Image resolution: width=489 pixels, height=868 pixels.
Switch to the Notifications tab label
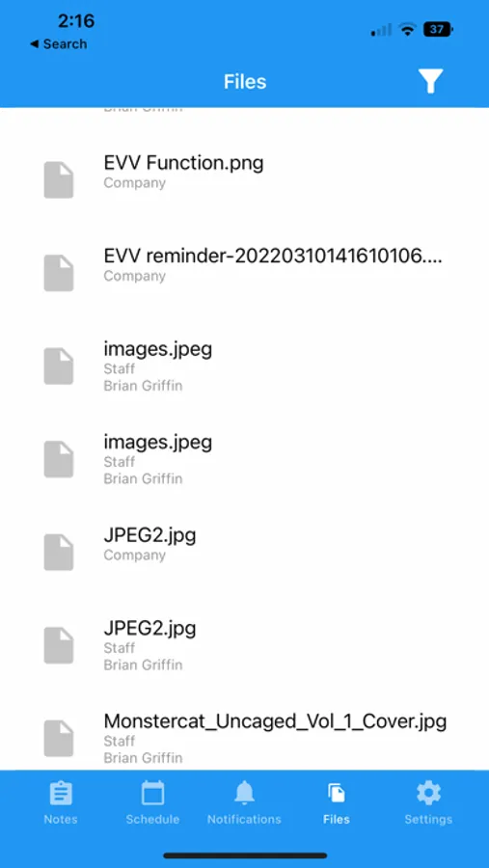(x=244, y=819)
